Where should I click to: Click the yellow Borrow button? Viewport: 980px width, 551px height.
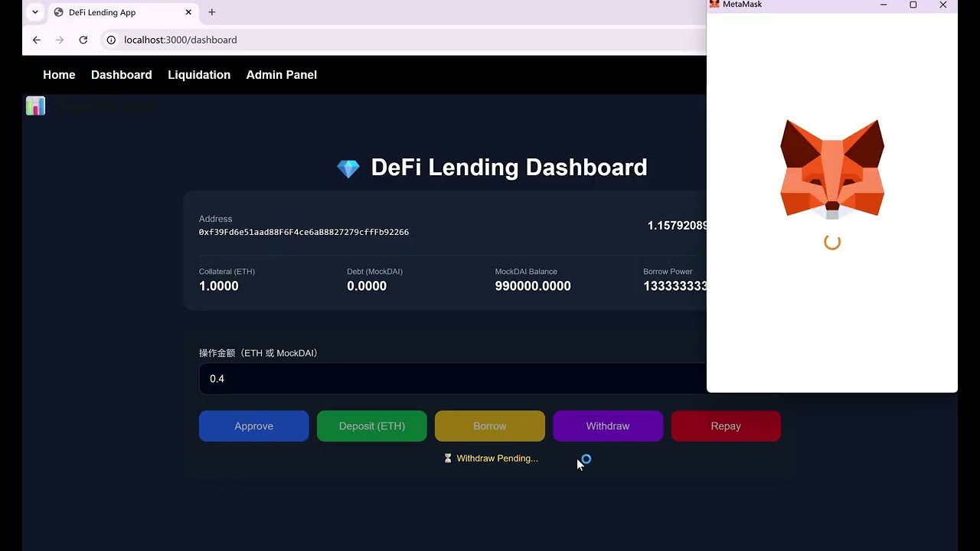(490, 426)
